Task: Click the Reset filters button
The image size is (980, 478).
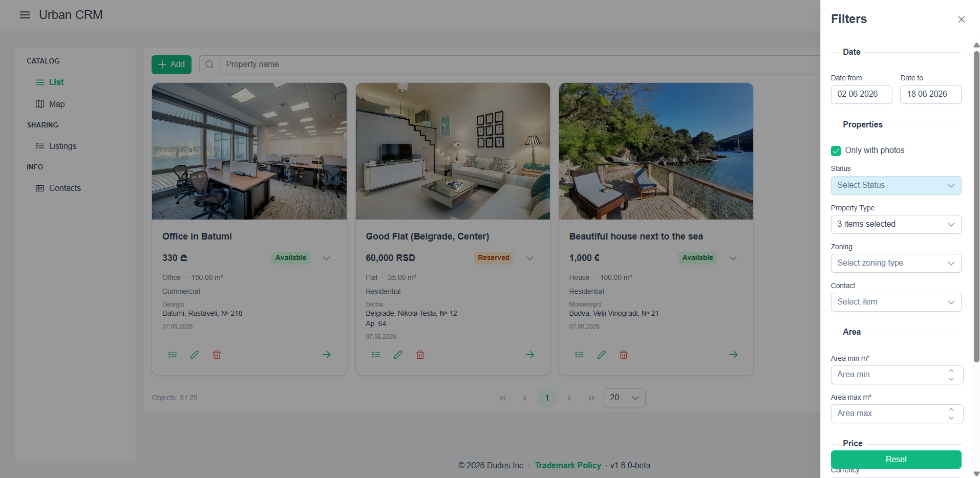Action: [896, 460]
